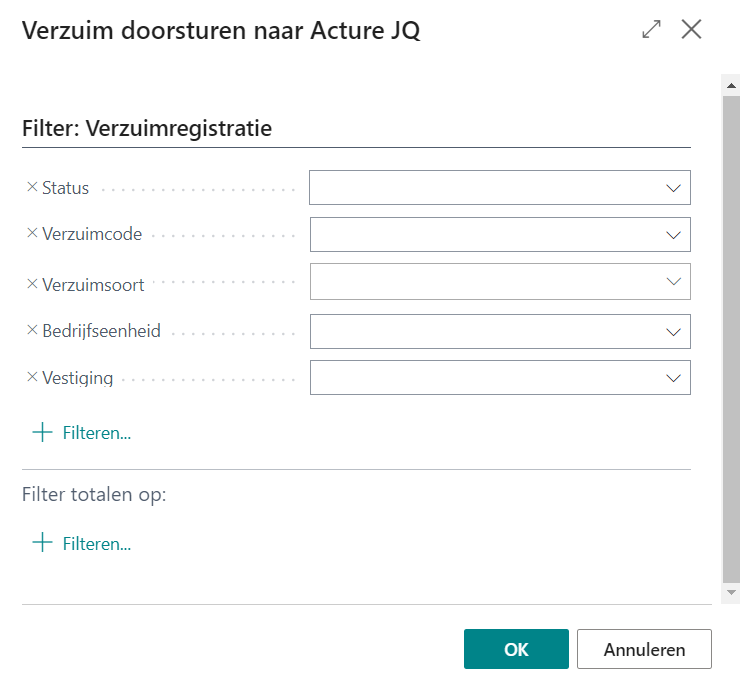
Task: Click the plus icon under Verzuimregistratie filters
Action: pyautogui.click(x=42, y=433)
